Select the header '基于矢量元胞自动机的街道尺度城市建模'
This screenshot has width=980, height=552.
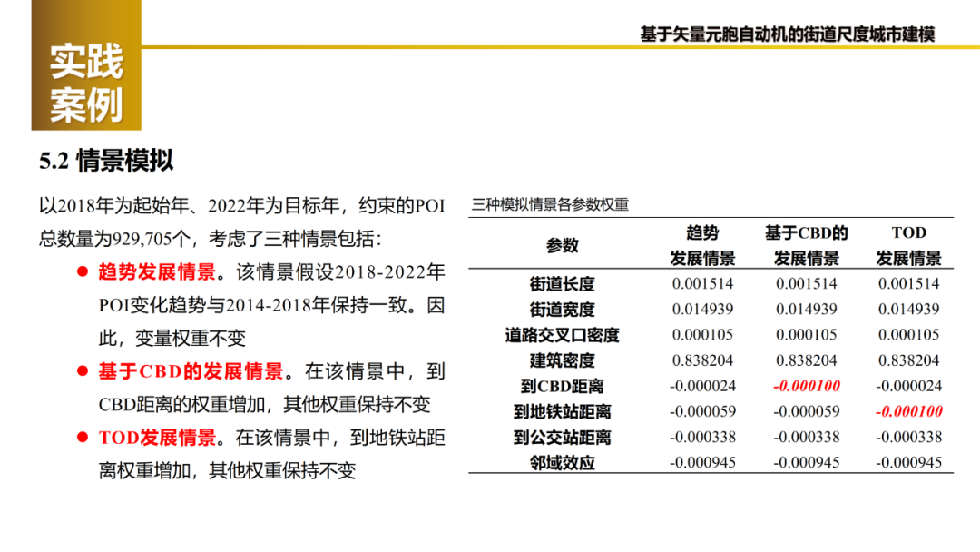(787, 34)
